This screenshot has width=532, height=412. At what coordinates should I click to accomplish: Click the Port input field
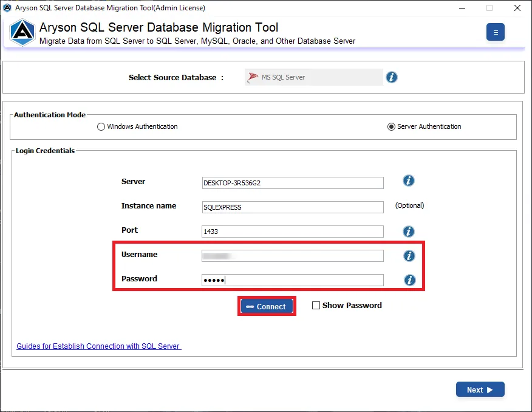pos(293,232)
